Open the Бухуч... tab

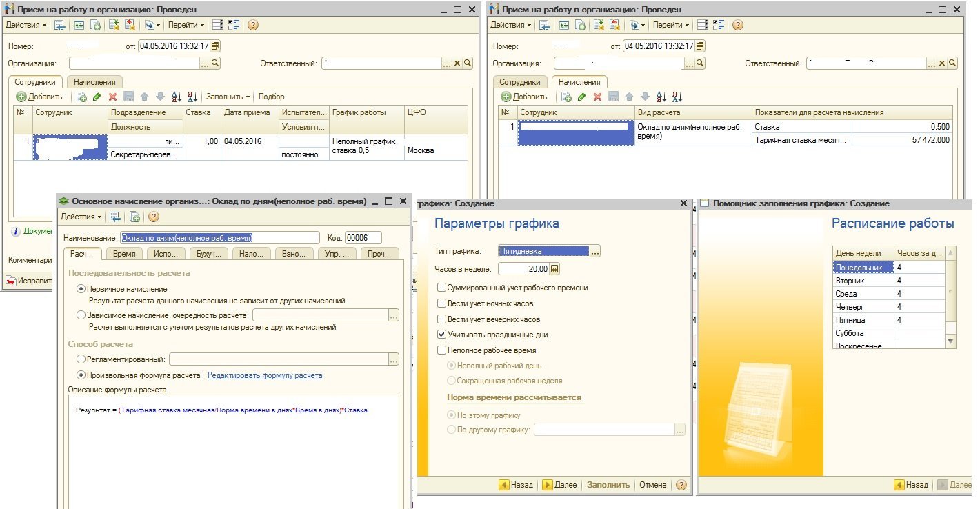pos(208,254)
